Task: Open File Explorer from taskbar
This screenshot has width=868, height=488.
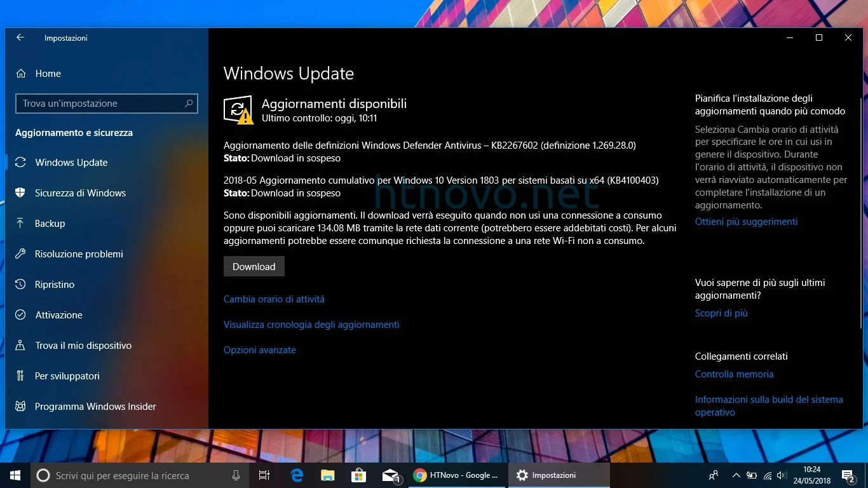Action: click(327, 475)
